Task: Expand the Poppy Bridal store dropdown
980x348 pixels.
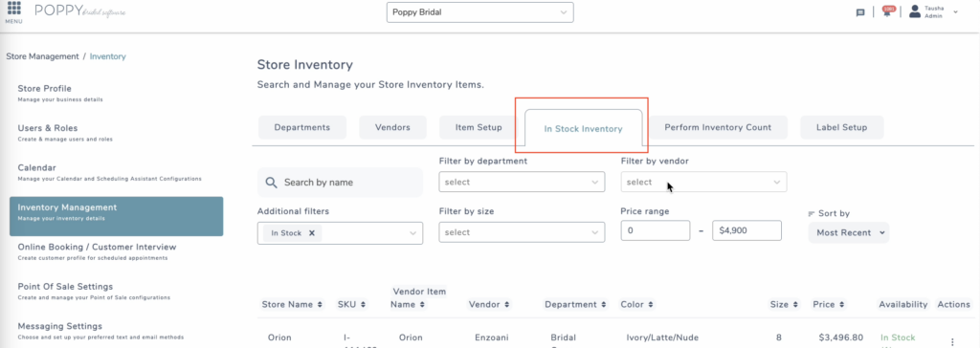Action: (x=480, y=11)
